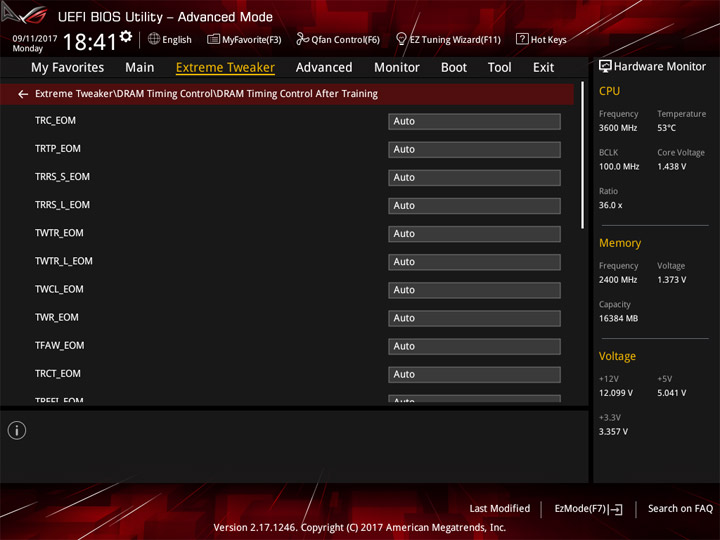Go to the Monitor tab
This screenshot has height=540, width=720.
click(397, 68)
